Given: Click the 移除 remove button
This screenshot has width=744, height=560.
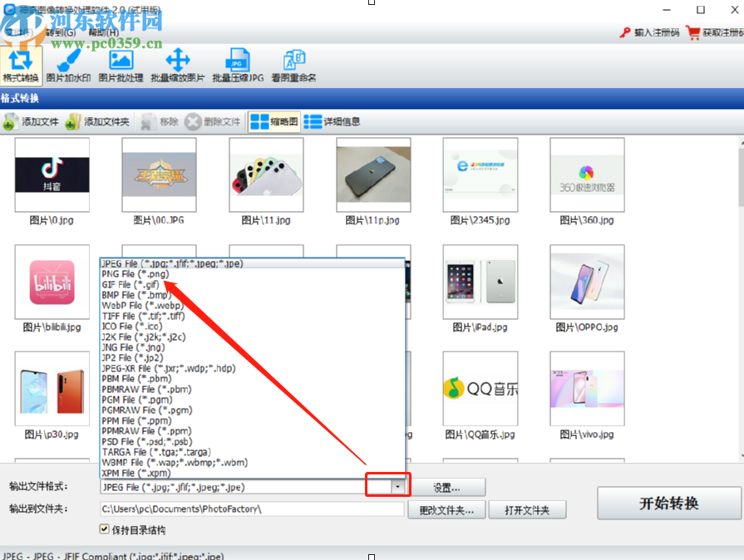Looking at the screenshot, I should pyautogui.click(x=160, y=122).
